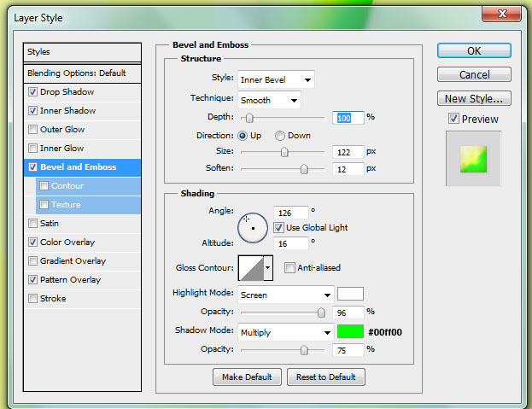Open the Gloss Contour picker arrow
Screen dimensions: 532x409
268,268
